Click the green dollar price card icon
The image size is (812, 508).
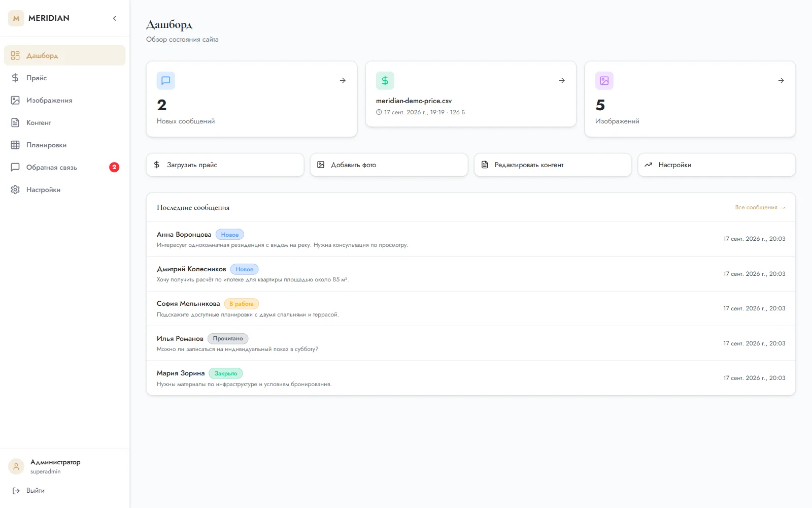[385, 81]
